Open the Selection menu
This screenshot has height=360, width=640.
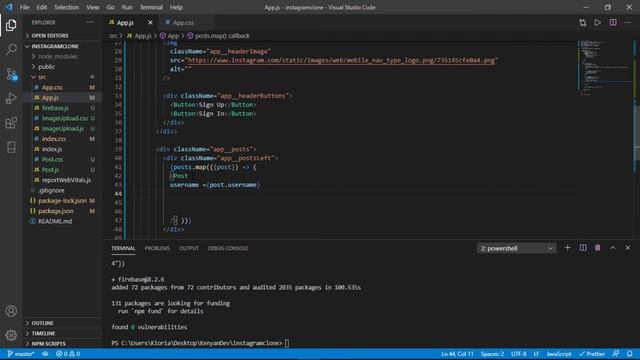click(67, 7)
